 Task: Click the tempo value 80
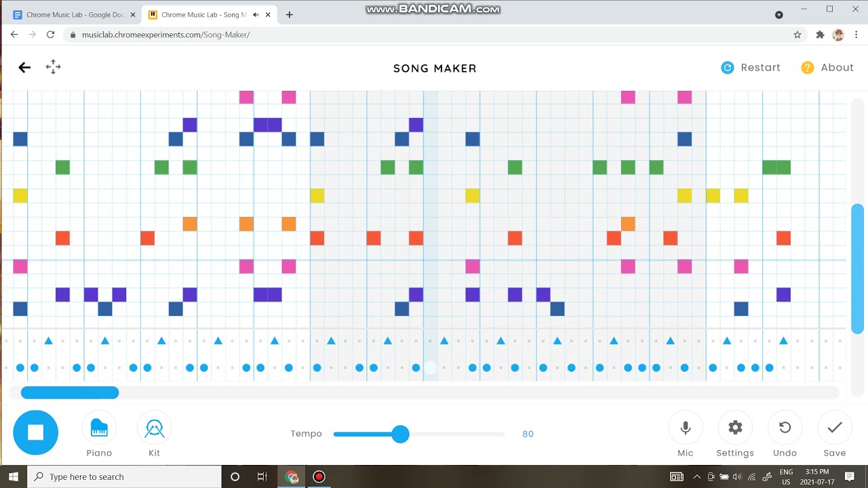(x=528, y=434)
